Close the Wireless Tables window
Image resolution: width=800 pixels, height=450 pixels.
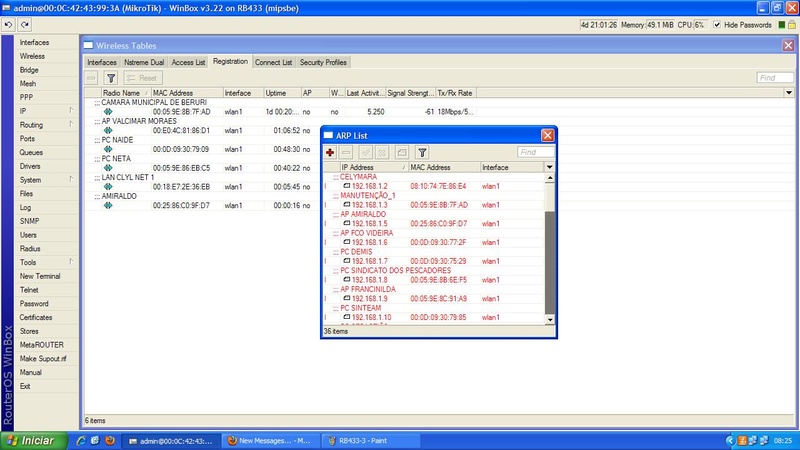(x=788, y=45)
